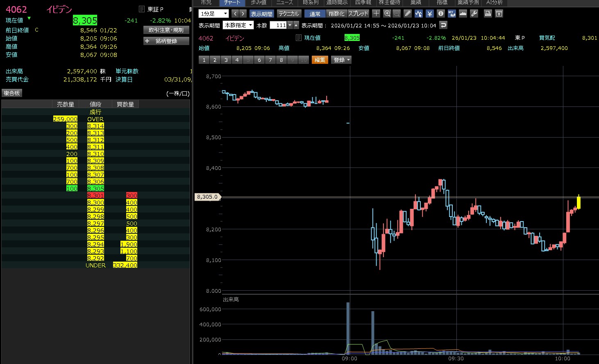Click the reset display period arrow icon

pos(443,25)
